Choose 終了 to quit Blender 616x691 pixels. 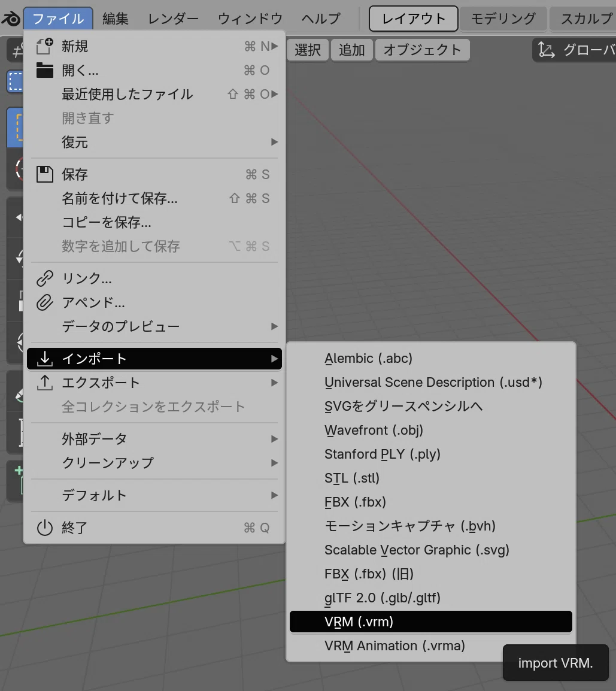(x=154, y=528)
